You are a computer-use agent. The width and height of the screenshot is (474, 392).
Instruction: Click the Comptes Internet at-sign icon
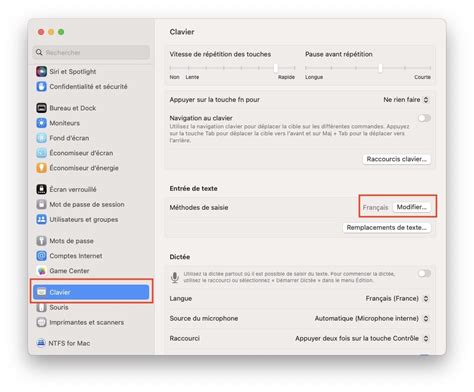click(41, 256)
